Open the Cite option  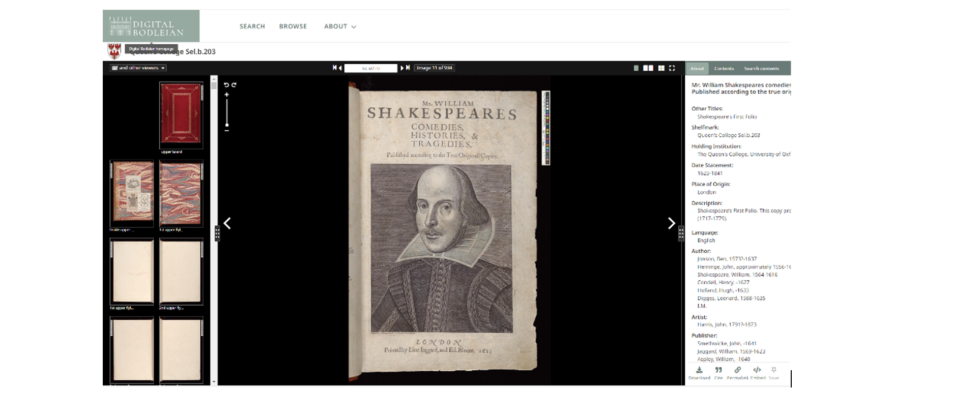point(718,373)
